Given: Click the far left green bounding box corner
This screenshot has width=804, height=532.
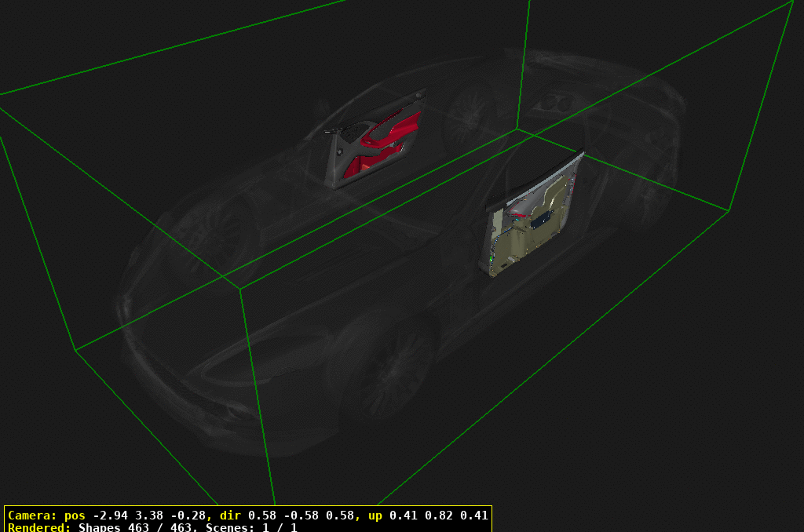Looking at the screenshot, I should pyautogui.click(x=75, y=349).
